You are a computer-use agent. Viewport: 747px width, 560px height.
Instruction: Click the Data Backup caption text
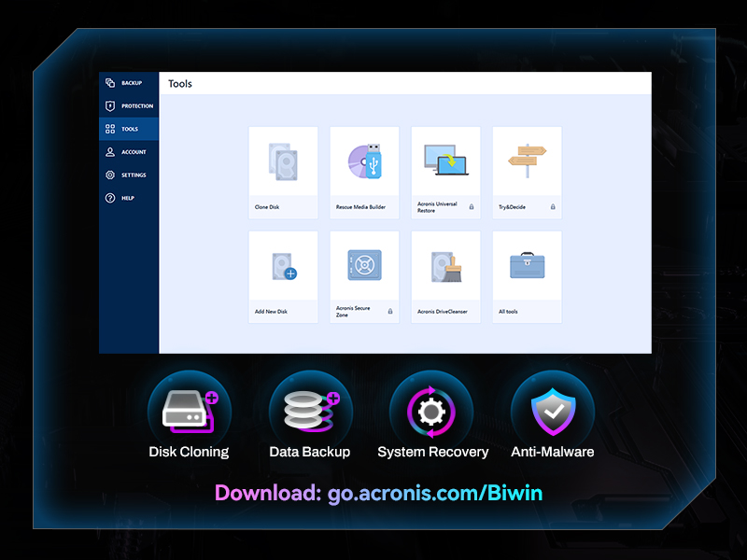point(310,452)
